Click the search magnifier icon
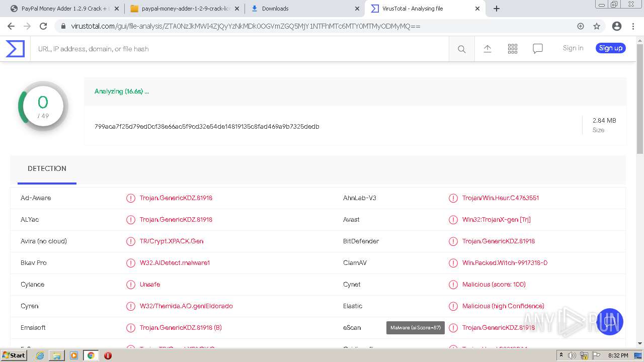Viewport: 644px width, 362px height. pos(461,49)
